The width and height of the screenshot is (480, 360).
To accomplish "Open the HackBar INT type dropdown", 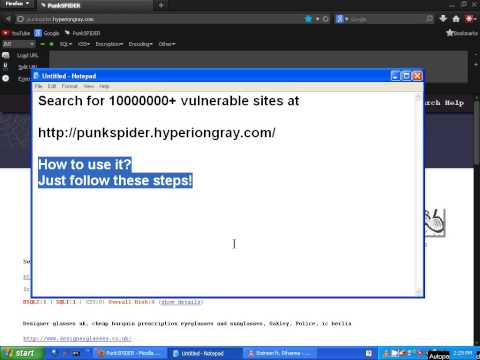I will click(18, 44).
